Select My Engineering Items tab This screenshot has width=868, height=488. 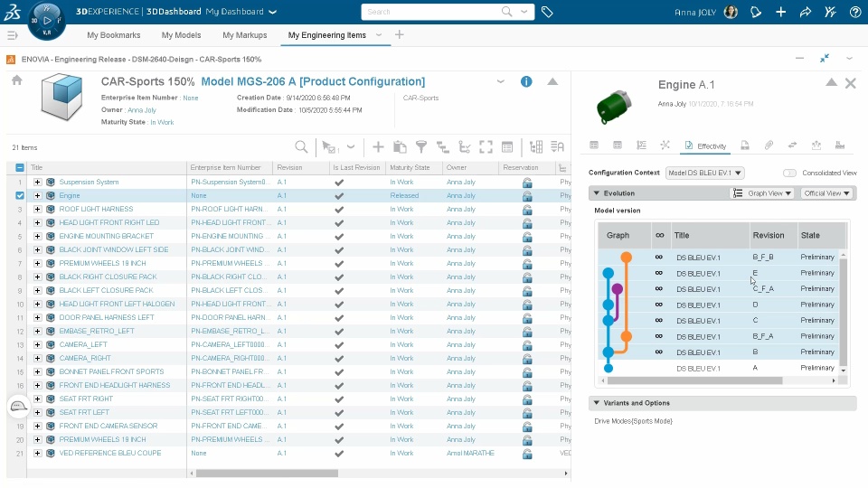[326, 35]
